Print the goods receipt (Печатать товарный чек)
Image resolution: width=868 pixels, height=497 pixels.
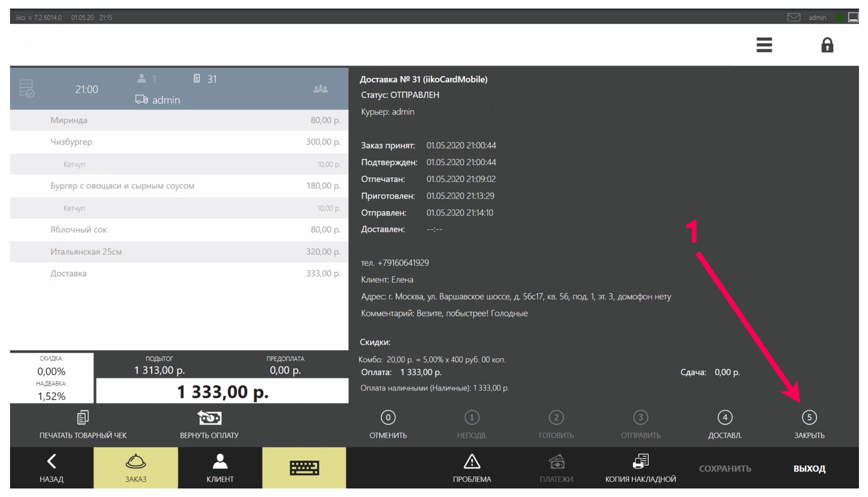point(83,425)
